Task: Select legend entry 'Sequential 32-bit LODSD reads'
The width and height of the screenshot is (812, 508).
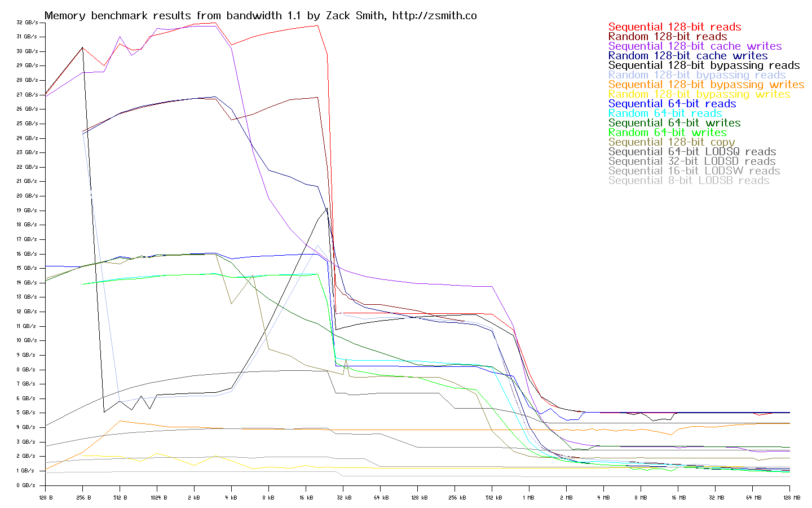Action: pyautogui.click(x=692, y=161)
